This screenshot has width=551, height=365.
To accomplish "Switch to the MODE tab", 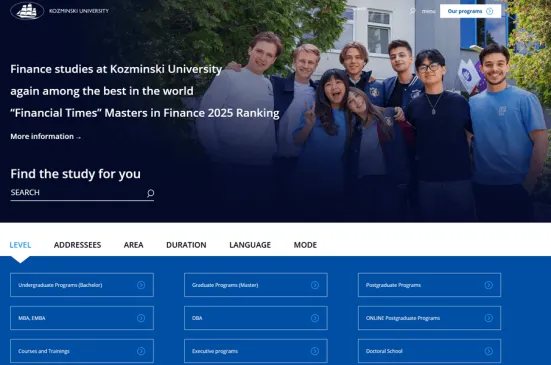I will click(305, 245).
